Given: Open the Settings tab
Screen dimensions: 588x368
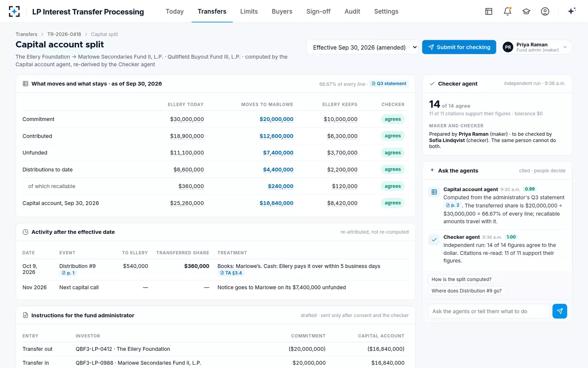Looking at the screenshot, I should (x=386, y=11).
